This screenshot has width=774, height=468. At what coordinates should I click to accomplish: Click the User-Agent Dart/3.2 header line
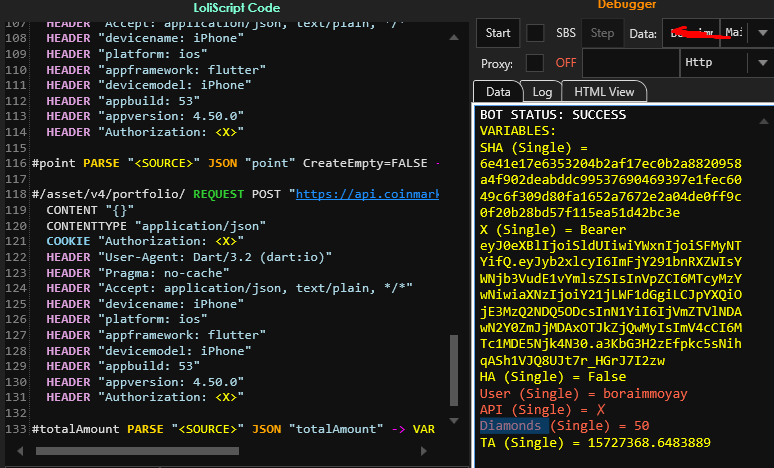[189, 257]
